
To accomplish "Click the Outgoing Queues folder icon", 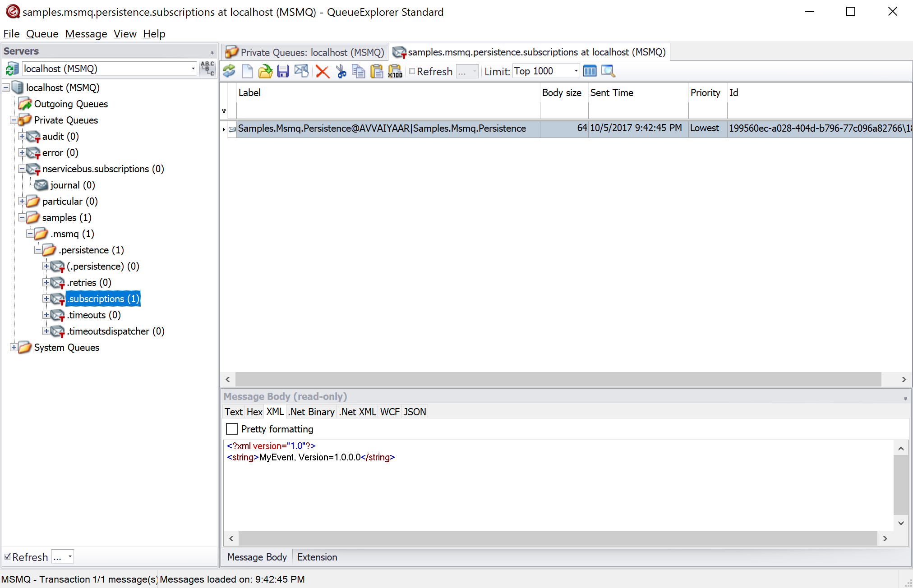I will [25, 104].
